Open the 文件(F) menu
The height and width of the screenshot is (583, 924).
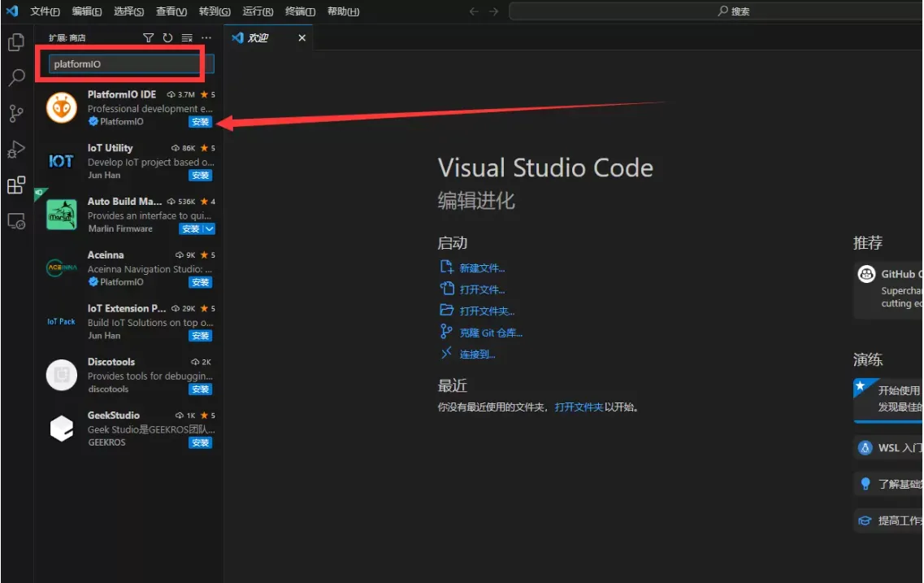[45, 11]
